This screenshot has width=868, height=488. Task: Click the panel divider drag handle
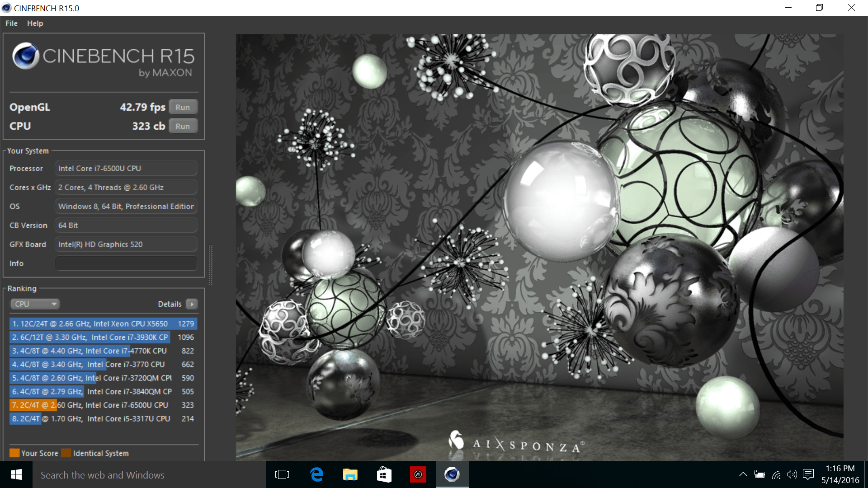pyautogui.click(x=210, y=264)
